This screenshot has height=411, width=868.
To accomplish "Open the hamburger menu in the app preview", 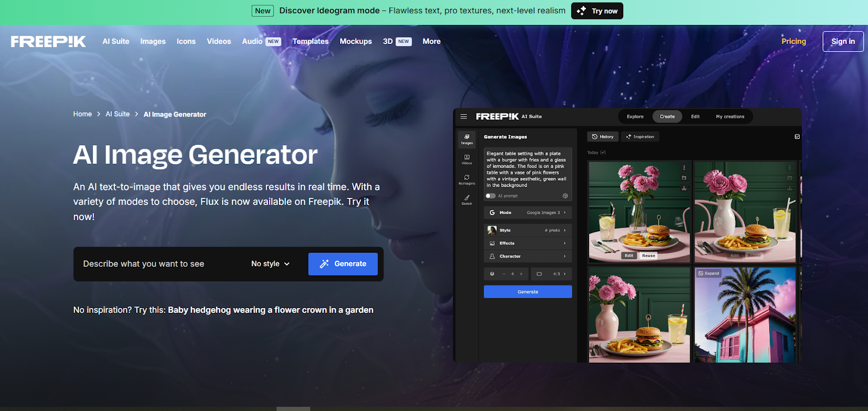I will tap(464, 117).
